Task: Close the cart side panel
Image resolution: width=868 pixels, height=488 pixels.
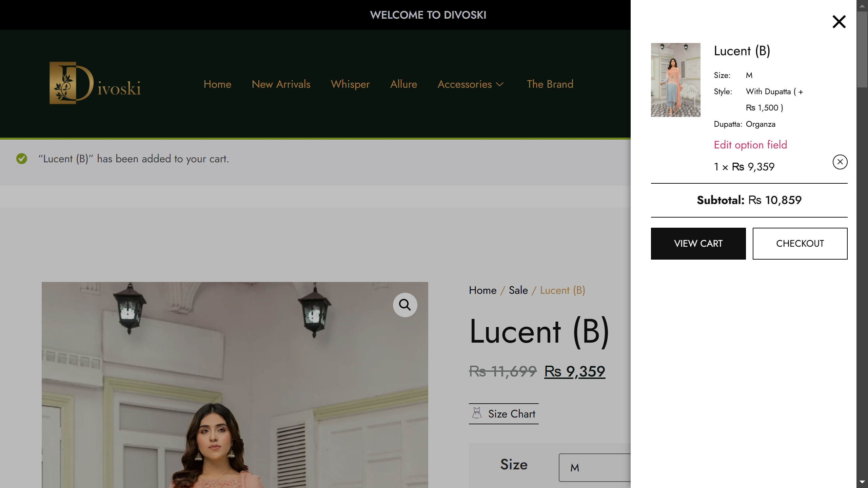Action: point(839,22)
